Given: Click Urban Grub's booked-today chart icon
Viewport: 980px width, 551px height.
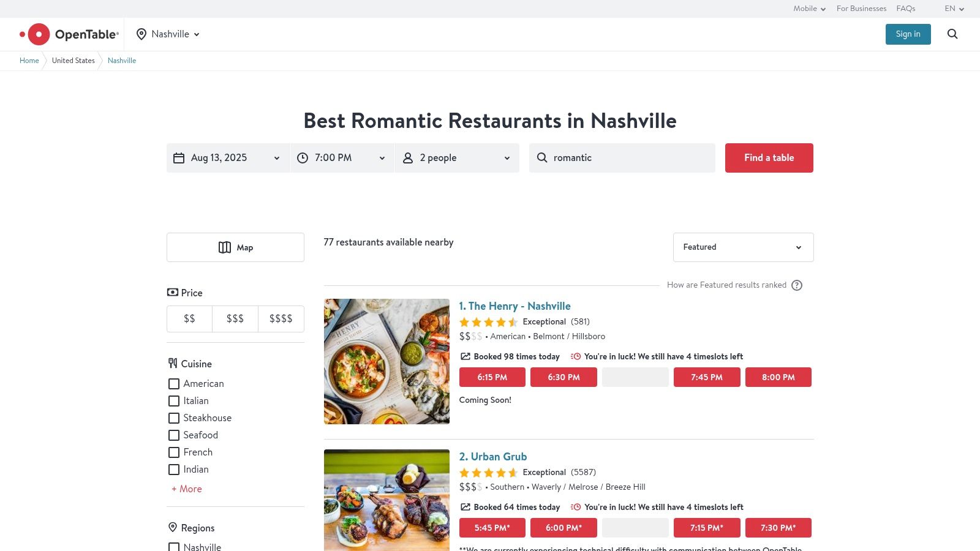Looking at the screenshot, I should [x=466, y=507].
